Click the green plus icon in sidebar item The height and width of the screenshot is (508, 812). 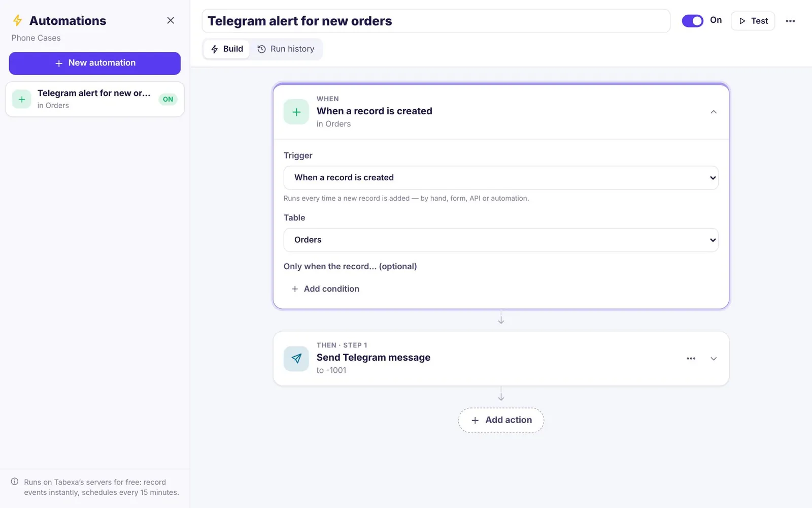pyautogui.click(x=22, y=99)
